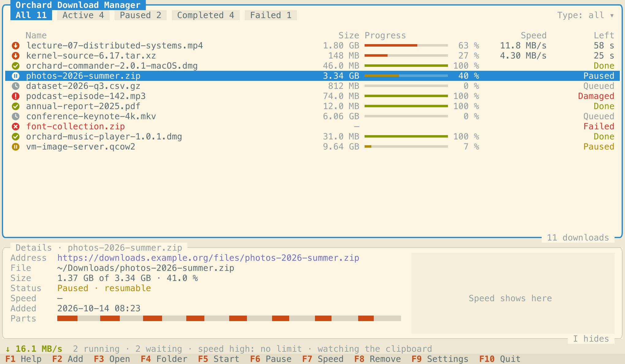Click the done check icon for annual-report-2025.pdf

[x=16, y=106]
